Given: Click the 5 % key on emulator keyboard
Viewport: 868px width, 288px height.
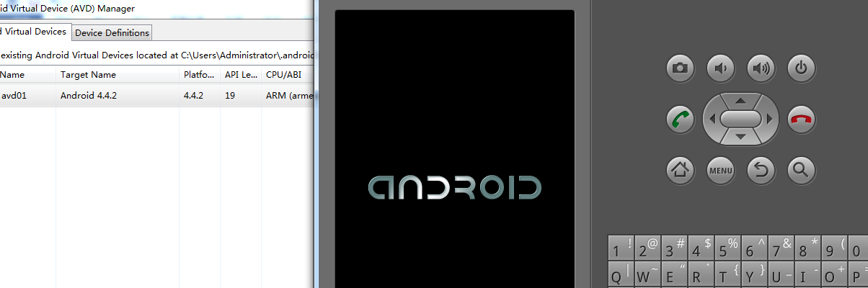Looking at the screenshot, I should tap(727, 249).
